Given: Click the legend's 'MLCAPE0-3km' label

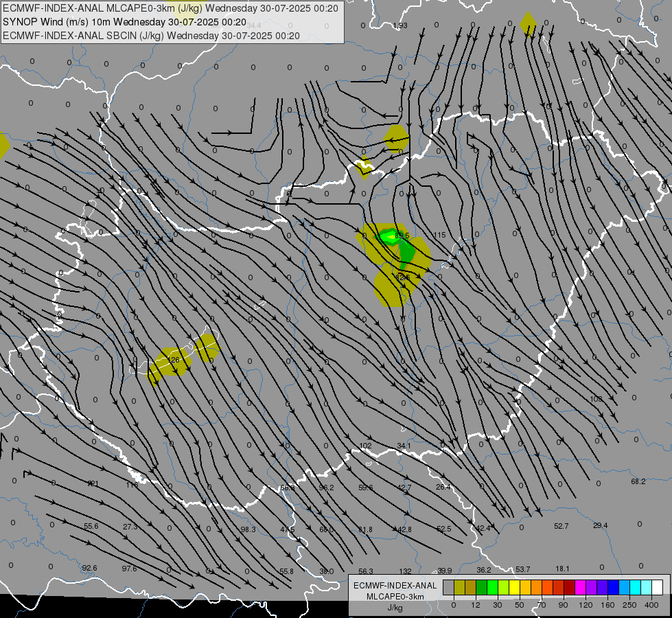Looking at the screenshot, I should pos(395,597).
